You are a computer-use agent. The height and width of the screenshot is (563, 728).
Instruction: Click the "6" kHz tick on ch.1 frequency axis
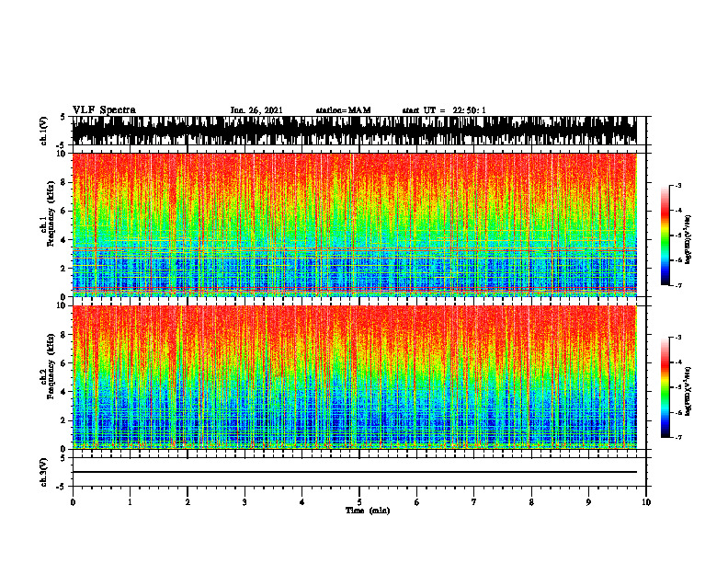(64, 212)
